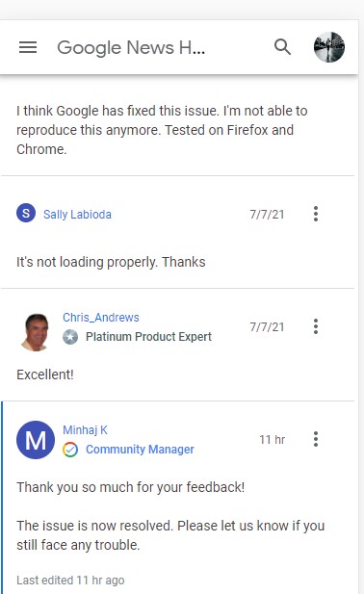Click the Community Manager label
This screenshot has width=364, height=594.
point(140,450)
